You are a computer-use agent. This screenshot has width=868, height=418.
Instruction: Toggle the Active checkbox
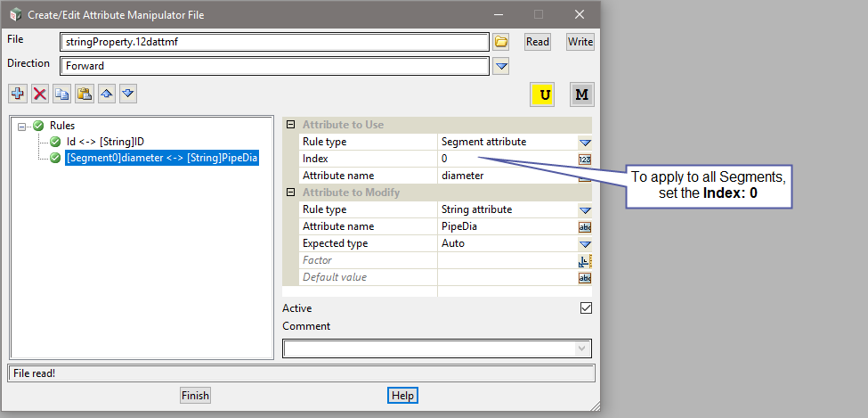(585, 308)
